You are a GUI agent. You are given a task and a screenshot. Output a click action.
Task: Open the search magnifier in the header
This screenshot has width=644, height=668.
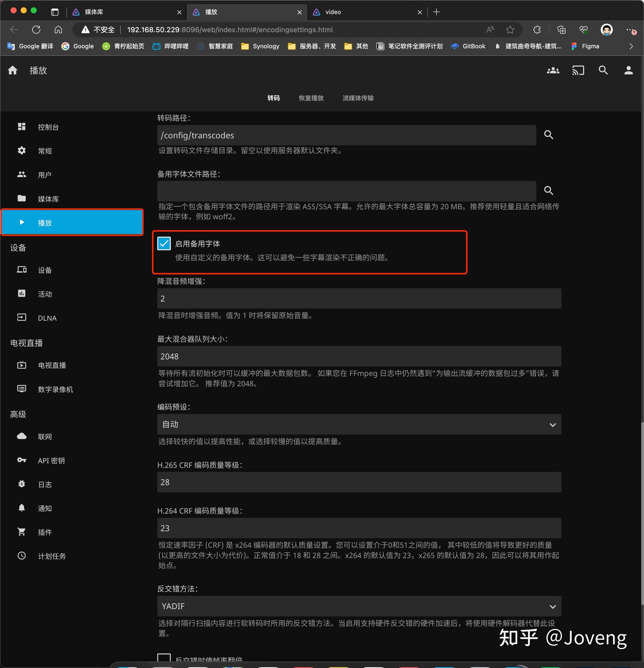[x=603, y=70]
